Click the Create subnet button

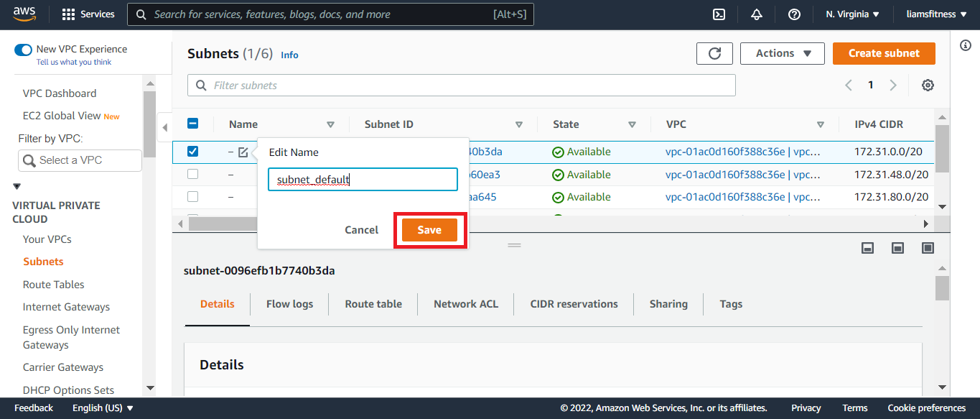pos(883,53)
